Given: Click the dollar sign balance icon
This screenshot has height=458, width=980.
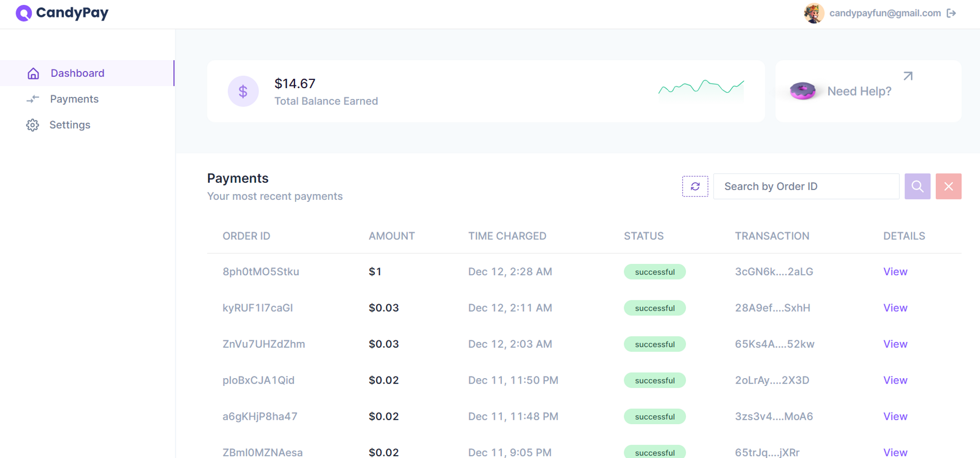Looking at the screenshot, I should pyautogui.click(x=243, y=91).
